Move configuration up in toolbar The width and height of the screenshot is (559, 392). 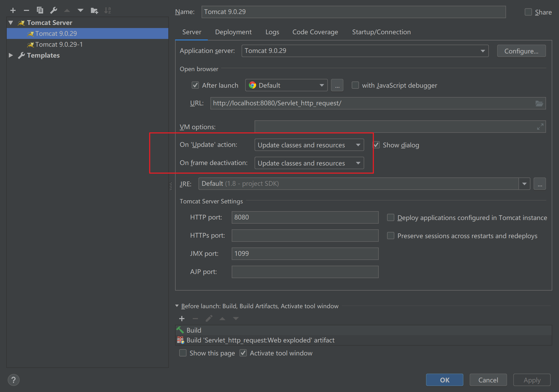pyautogui.click(x=67, y=10)
